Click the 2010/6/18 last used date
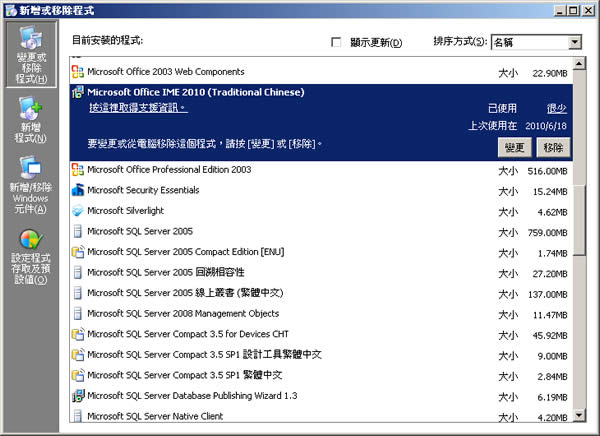 pyautogui.click(x=546, y=126)
